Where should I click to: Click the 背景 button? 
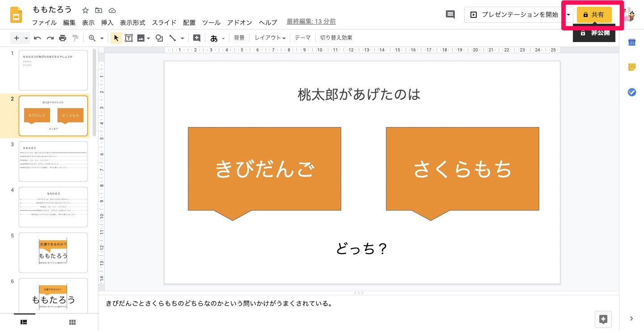pyautogui.click(x=239, y=38)
